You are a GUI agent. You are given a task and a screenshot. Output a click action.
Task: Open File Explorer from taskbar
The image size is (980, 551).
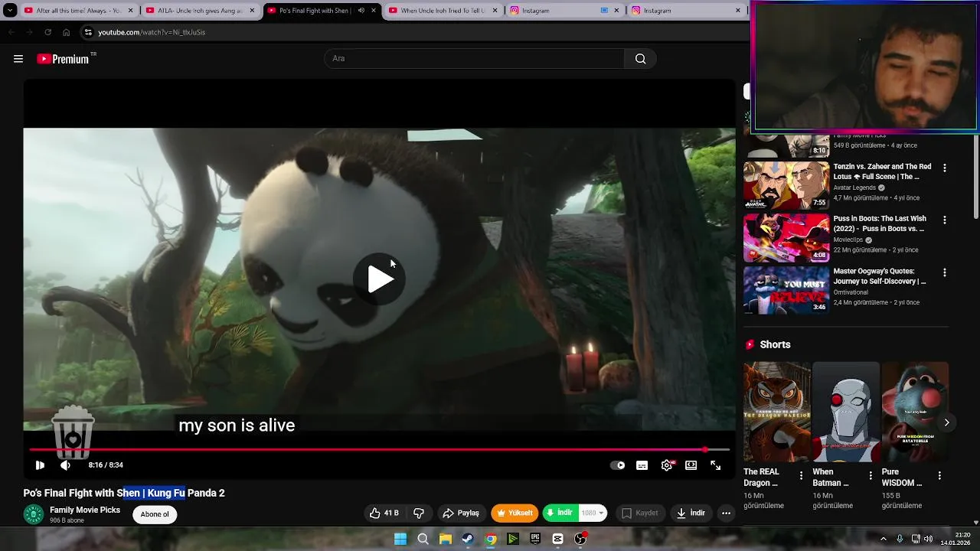(445, 539)
